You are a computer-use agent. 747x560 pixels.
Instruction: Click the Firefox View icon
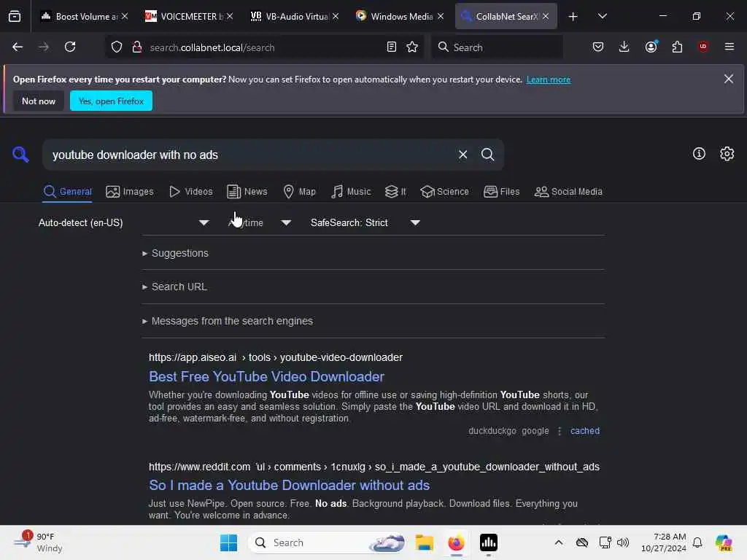pos(15,16)
